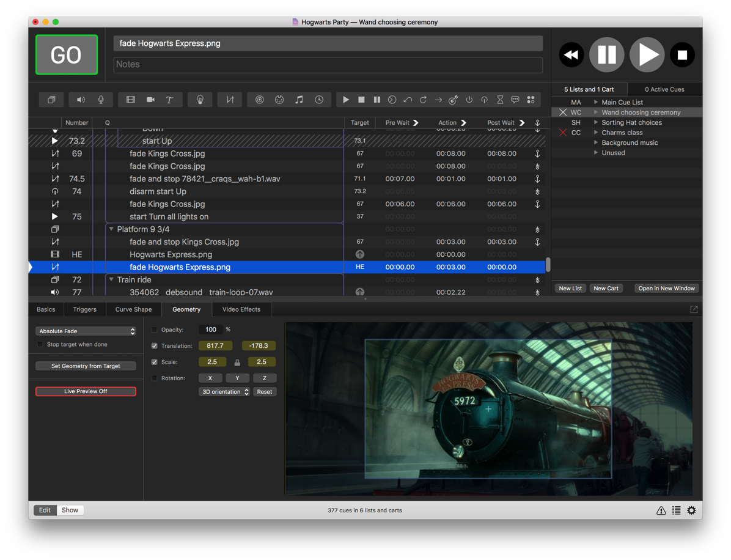731x560 pixels.
Task: Add a Video cue with the film icon
Action: 131,100
